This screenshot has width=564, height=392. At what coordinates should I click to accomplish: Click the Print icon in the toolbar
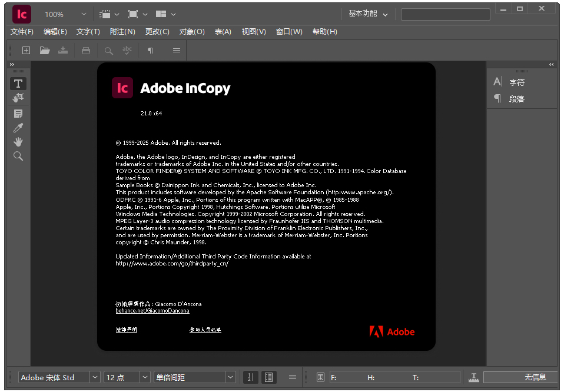(x=86, y=50)
